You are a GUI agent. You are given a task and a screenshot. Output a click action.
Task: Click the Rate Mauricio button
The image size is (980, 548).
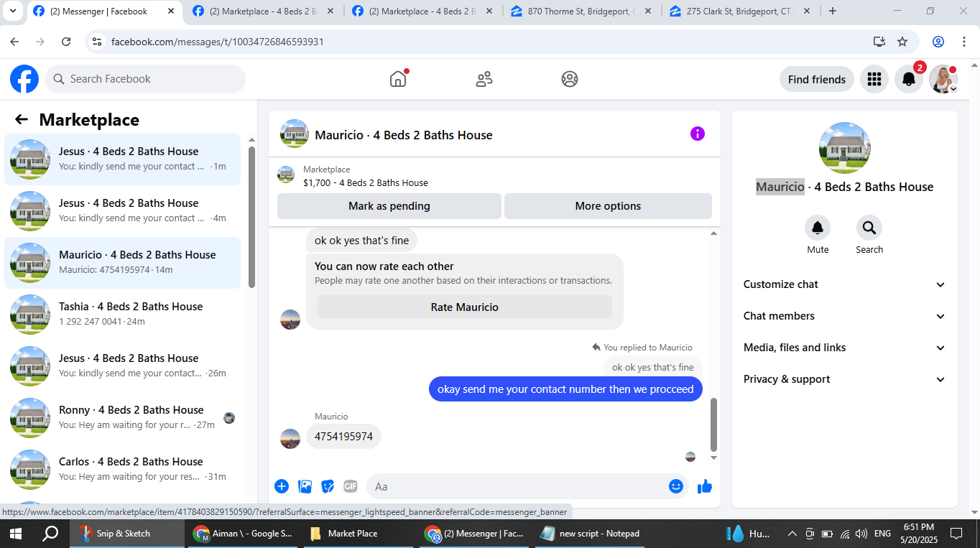[465, 307]
